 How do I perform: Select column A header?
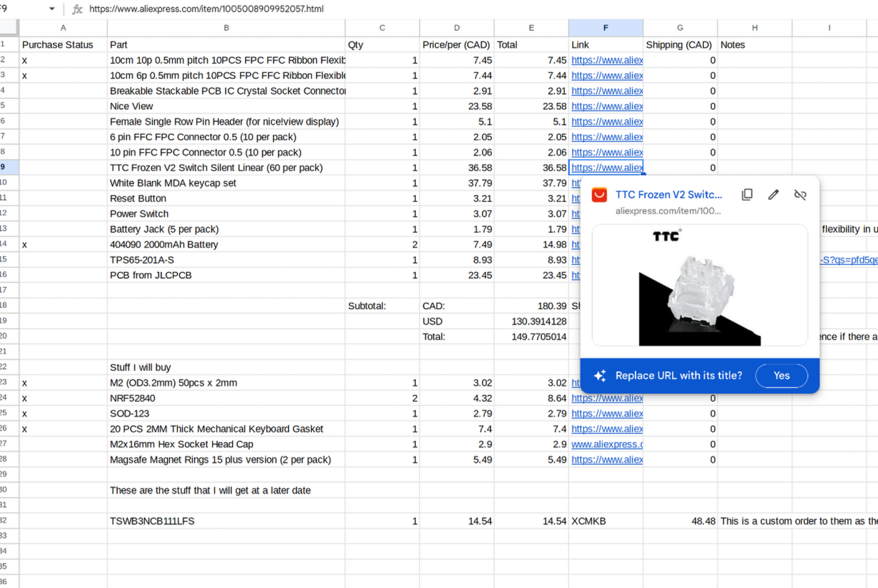tap(63, 28)
